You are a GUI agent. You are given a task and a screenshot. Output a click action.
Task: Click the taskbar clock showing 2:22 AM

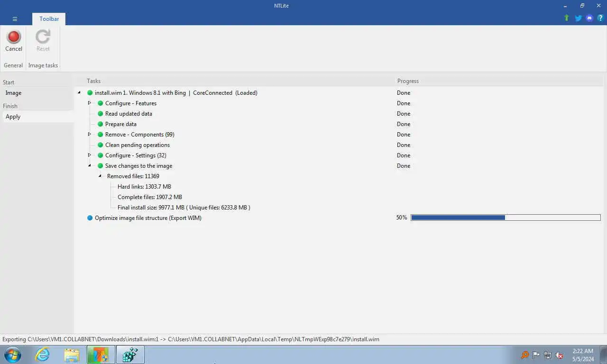click(582, 355)
